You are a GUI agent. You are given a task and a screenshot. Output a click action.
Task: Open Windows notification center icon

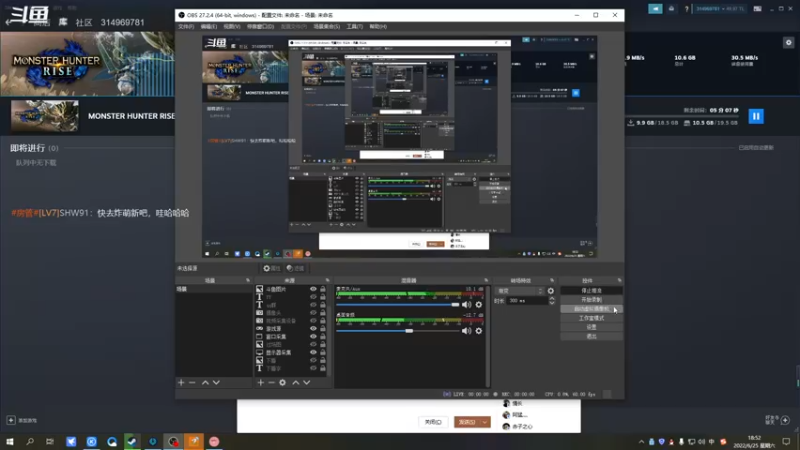(786, 442)
